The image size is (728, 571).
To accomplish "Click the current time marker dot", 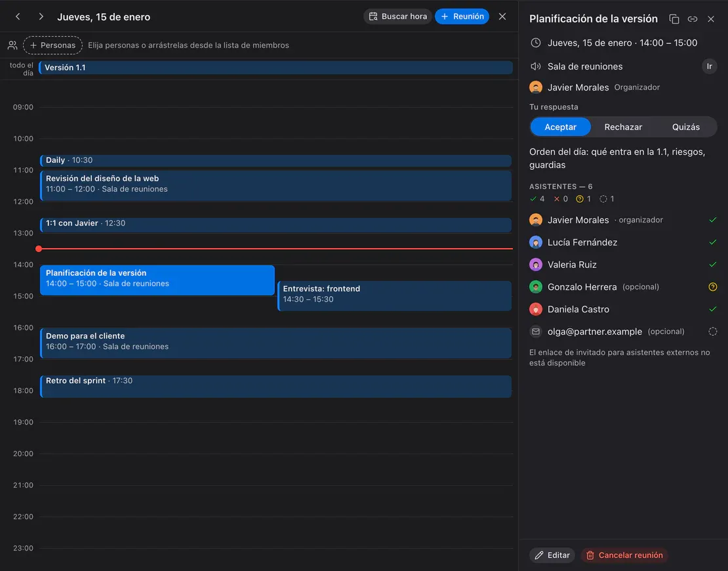I will [39, 249].
